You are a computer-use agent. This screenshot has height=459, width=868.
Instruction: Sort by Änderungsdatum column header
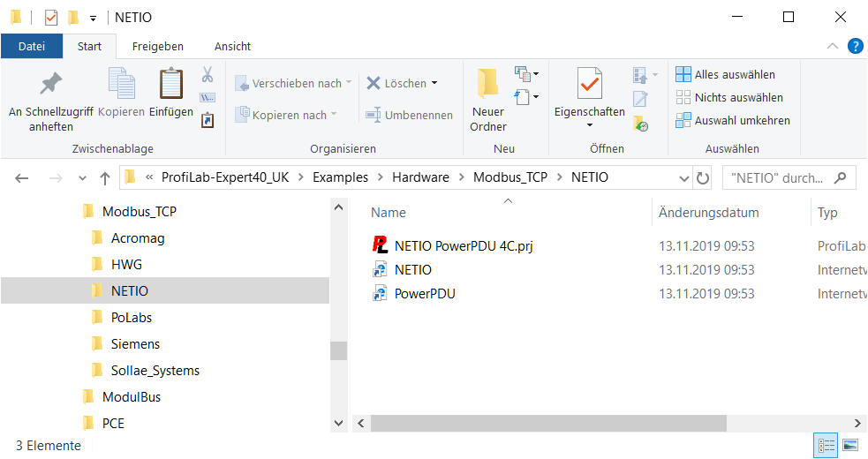pyautogui.click(x=708, y=213)
